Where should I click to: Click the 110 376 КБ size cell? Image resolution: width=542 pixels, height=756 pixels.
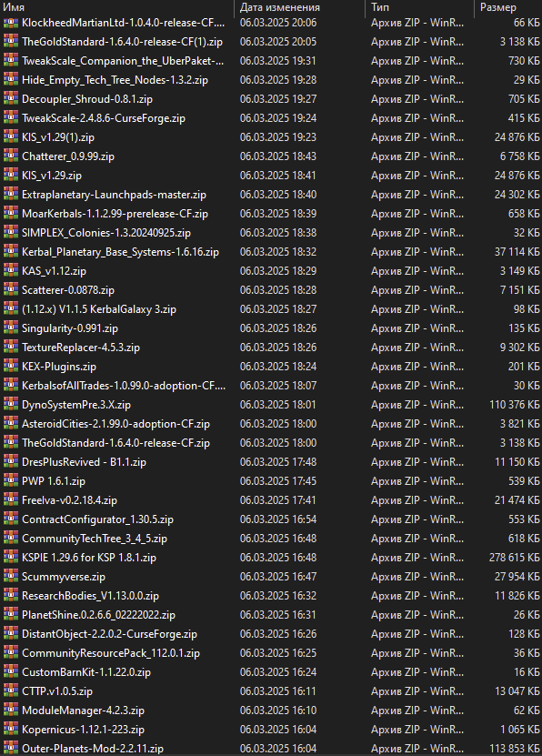(x=515, y=405)
